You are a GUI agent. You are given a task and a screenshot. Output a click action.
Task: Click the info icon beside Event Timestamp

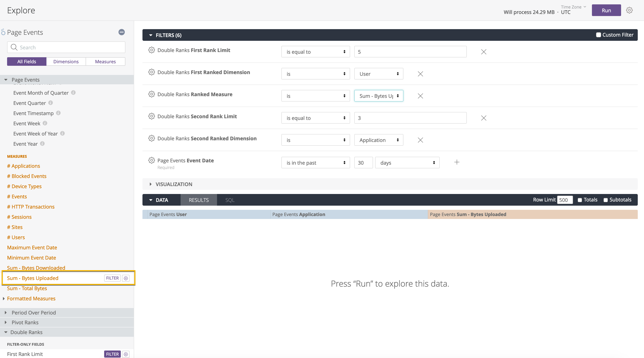tap(58, 113)
